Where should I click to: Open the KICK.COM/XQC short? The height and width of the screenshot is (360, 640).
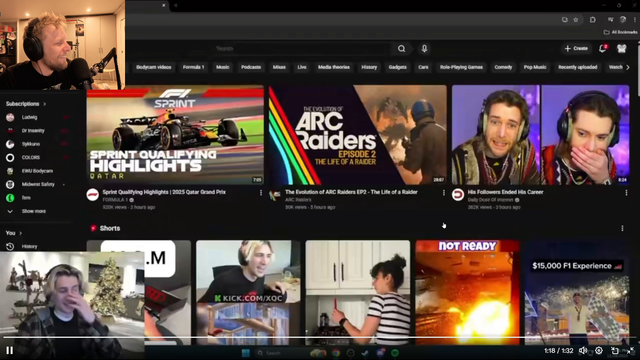coord(248,293)
